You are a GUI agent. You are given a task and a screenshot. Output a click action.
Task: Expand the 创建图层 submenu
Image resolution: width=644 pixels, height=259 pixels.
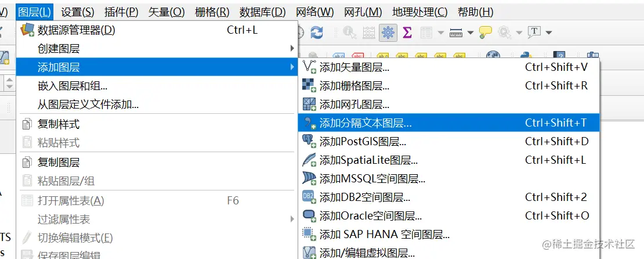155,49
